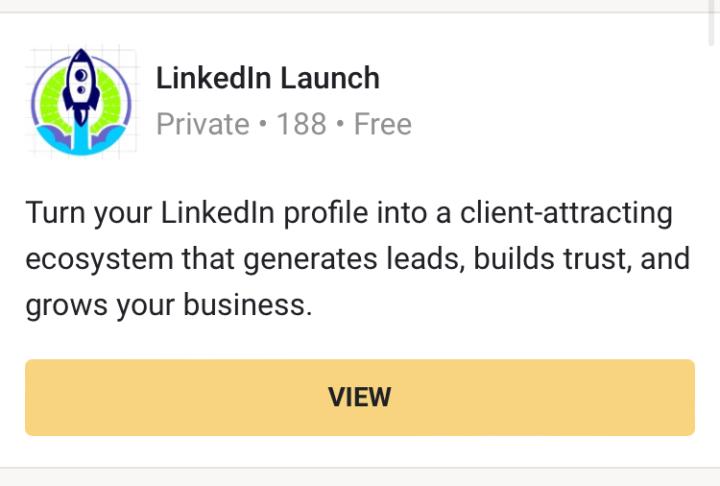Click 'grows your business.' text line
Image resolution: width=720 pixels, height=486 pixels.
[x=168, y=305]
